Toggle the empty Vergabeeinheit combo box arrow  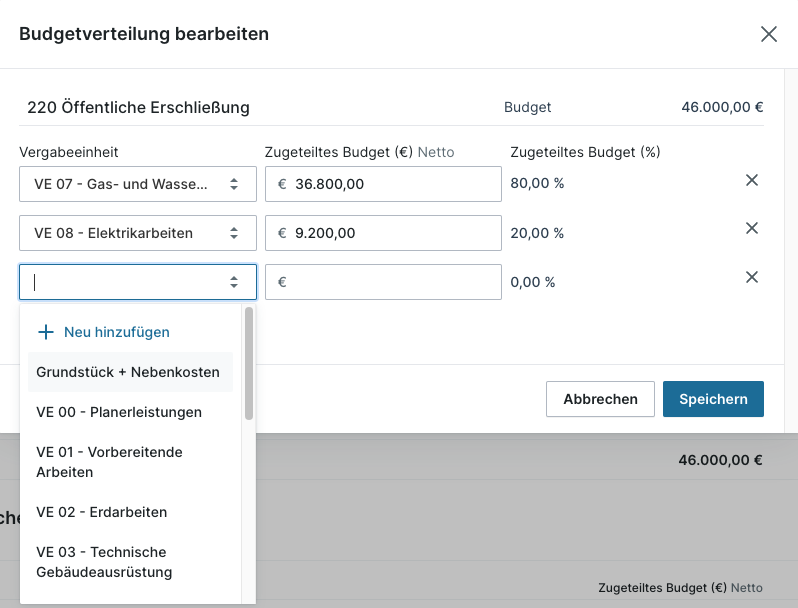pos(234,282)
